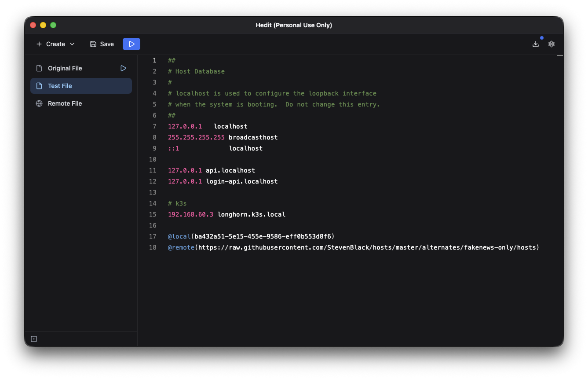This screenshot has width=588, height=379.
Task: Toggle sidebar panel icon at bottom left
Action: pos(34,339)
